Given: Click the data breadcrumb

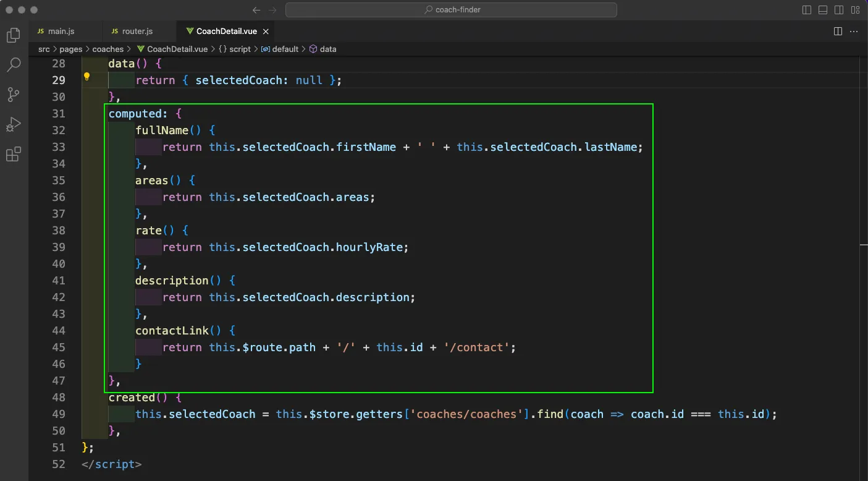Looking at the screenshot, I should [322, 49].
